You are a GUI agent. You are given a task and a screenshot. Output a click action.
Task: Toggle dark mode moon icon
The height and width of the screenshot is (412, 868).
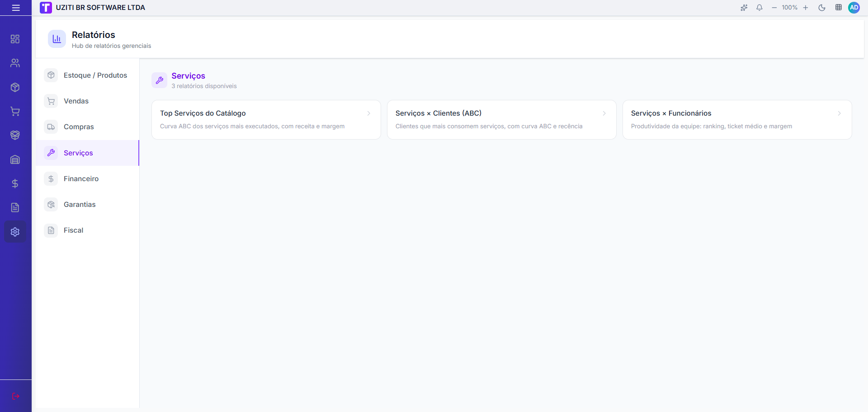click(822, 8)
